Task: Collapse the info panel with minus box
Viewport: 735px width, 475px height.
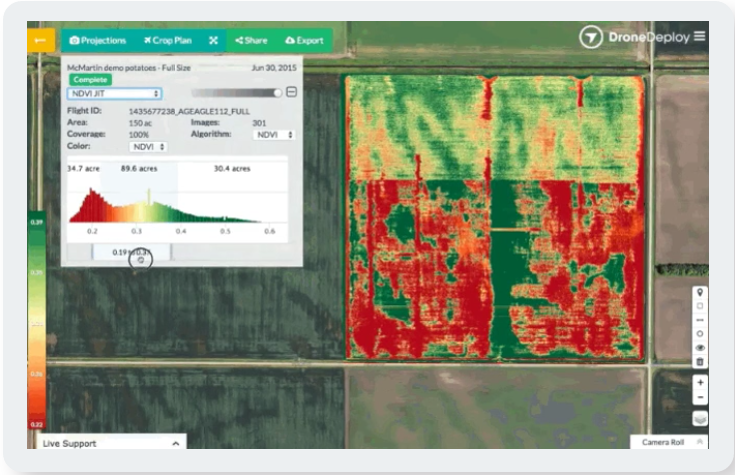Action: (x=291, y=92)
